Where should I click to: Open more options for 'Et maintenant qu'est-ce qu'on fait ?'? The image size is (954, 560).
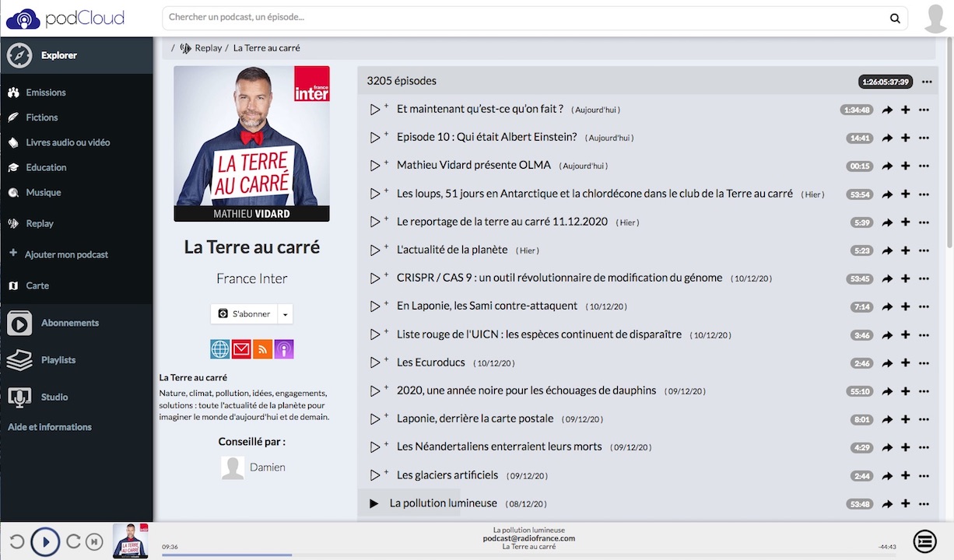[x=924, y=110]
